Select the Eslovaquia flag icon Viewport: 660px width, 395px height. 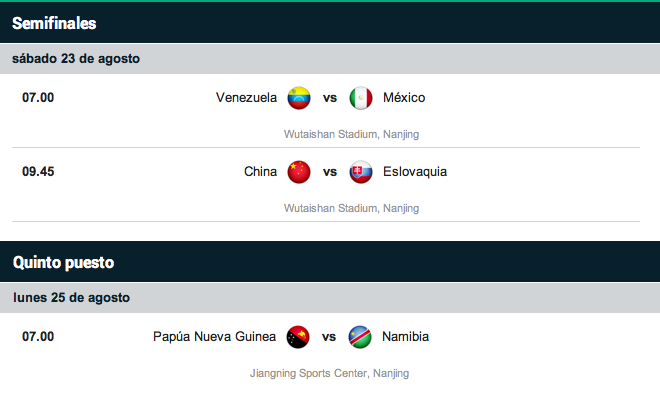tap(361, 172)
